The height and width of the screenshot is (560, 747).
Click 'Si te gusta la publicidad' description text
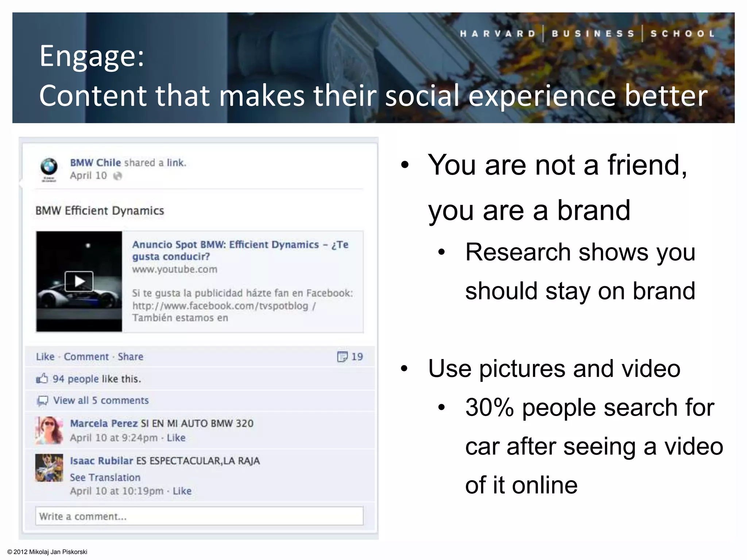[243, 306]
